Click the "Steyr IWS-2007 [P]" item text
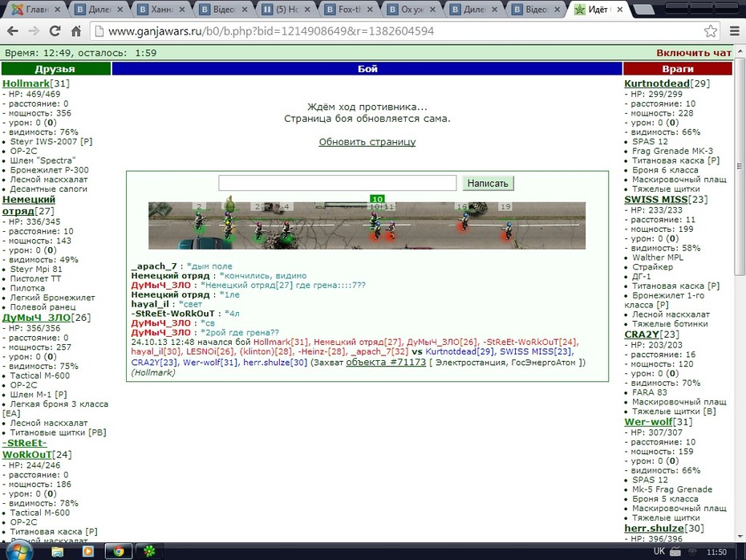 51,141
